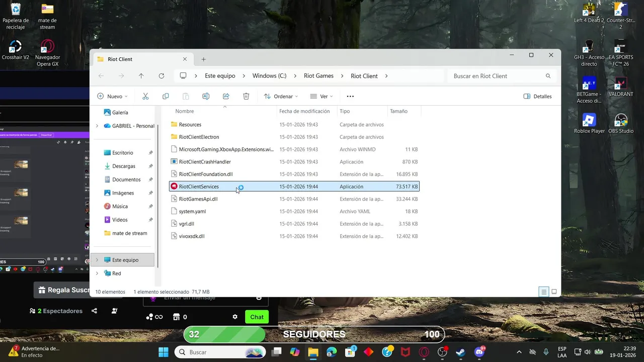This screenshot has width=644, height=362.
Task: Sort by Tipo column header
Action: (x=345, y=111)
